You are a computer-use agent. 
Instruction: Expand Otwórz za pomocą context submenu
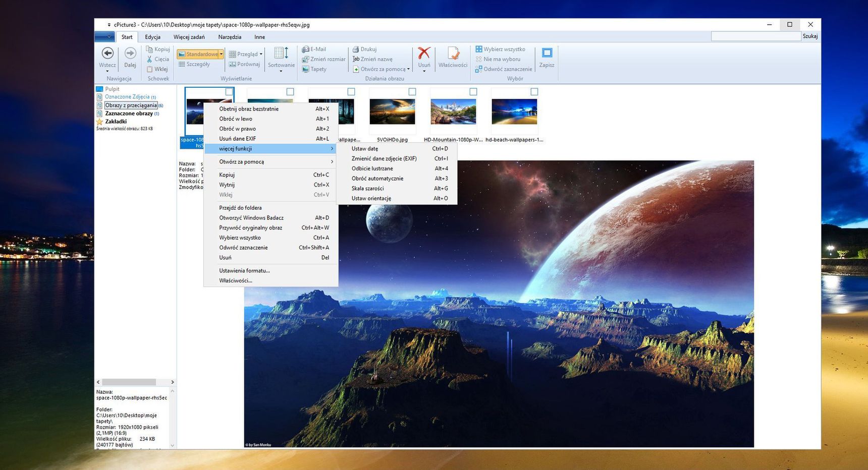(332, 162)
